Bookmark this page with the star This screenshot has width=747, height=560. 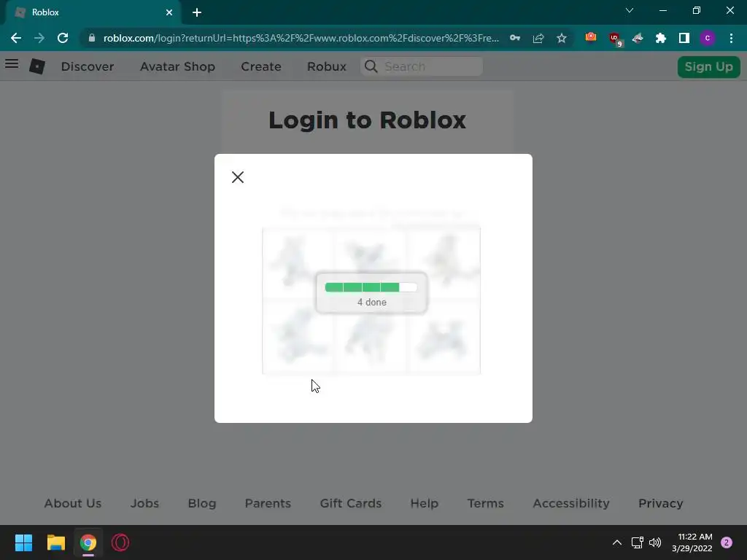pyautogui.click(x=562, y=38)
